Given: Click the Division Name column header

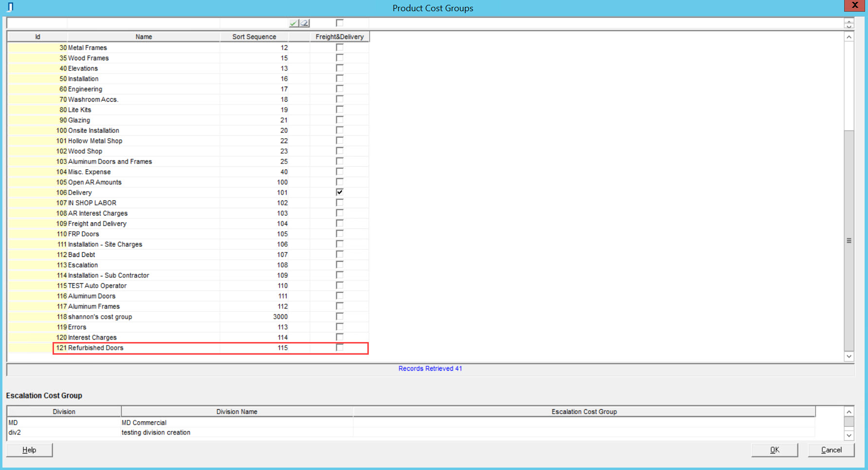Looking at the screenshot, I should pos(237,412).
